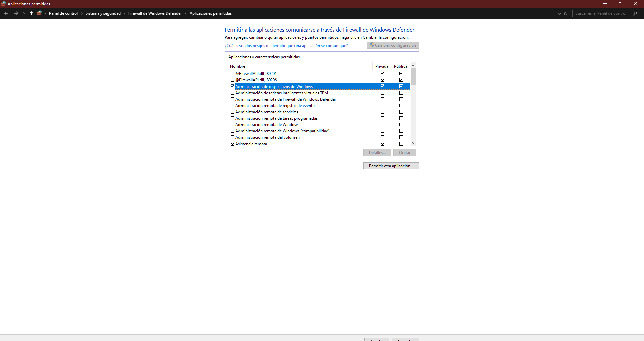Enable 'Administración remota de servicios' checkbox
644x341 pixels.
pos(232,112)
